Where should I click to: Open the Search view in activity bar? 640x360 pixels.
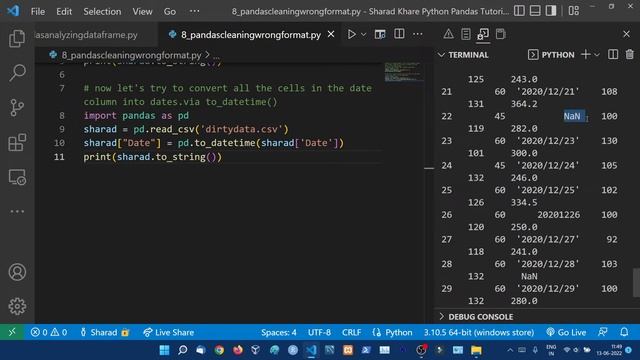(17, 73)
